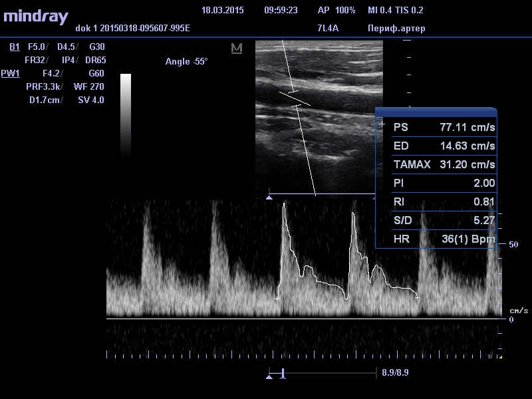
Task: Select the sample volume gate on vessel
Action: tap(295, 98)
